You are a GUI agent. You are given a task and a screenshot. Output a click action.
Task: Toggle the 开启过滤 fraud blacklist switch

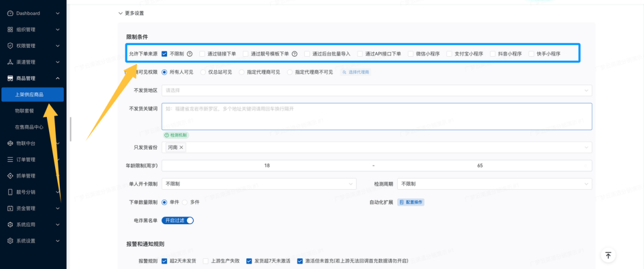178,221
